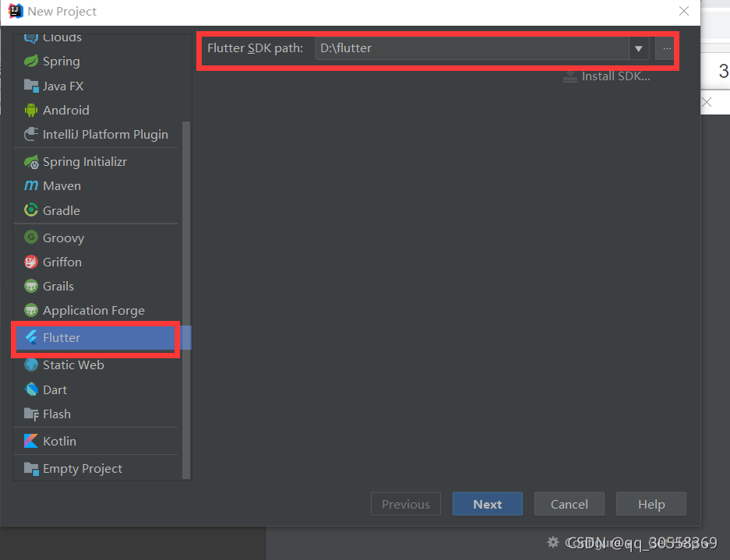This screenshot has width=730, height=560.
Task: Click the Empty Project folder icon
Action: click(31, 468)
